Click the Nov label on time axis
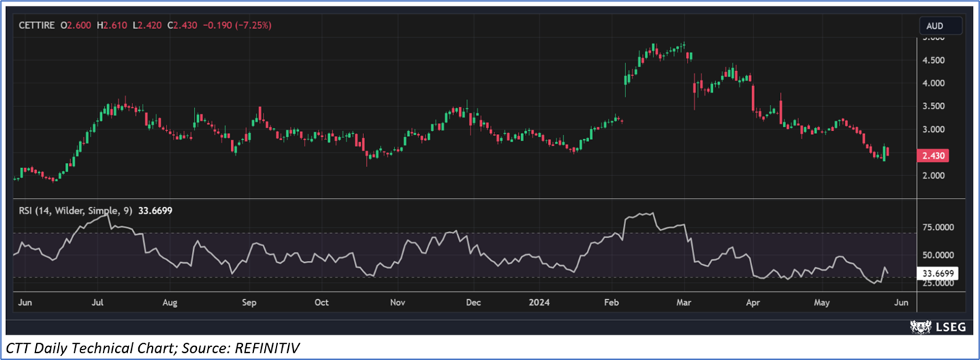This screenshot has height=360, width=980. tap(397, 302)
